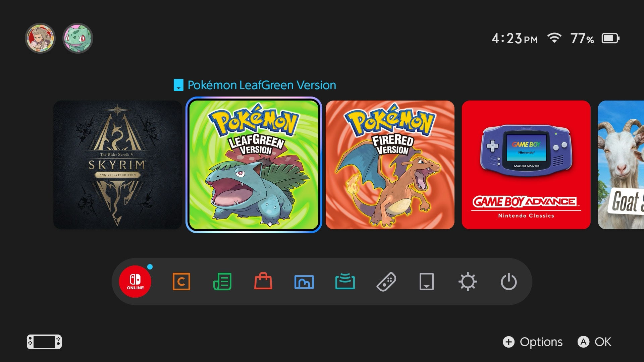Open the Controllers icon
The height and width of the screenshot is (362, 644).
coord(386,282)
